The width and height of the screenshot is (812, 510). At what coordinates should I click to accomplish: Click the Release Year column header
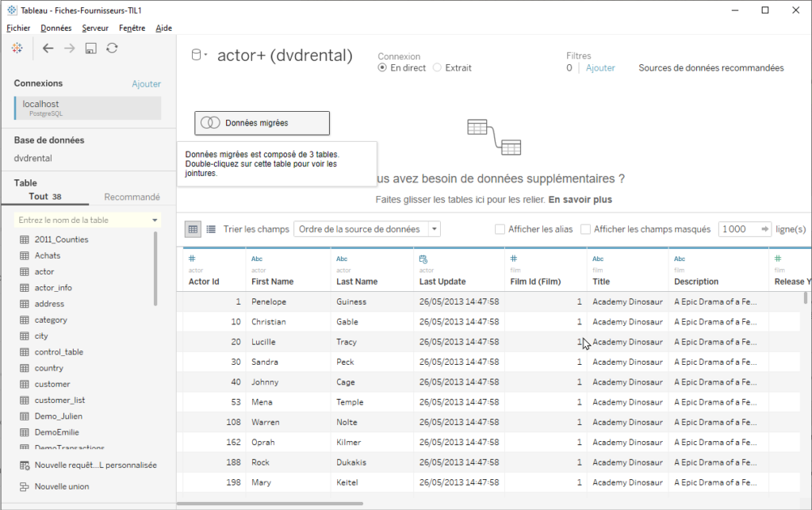click(x=790, y=270)
